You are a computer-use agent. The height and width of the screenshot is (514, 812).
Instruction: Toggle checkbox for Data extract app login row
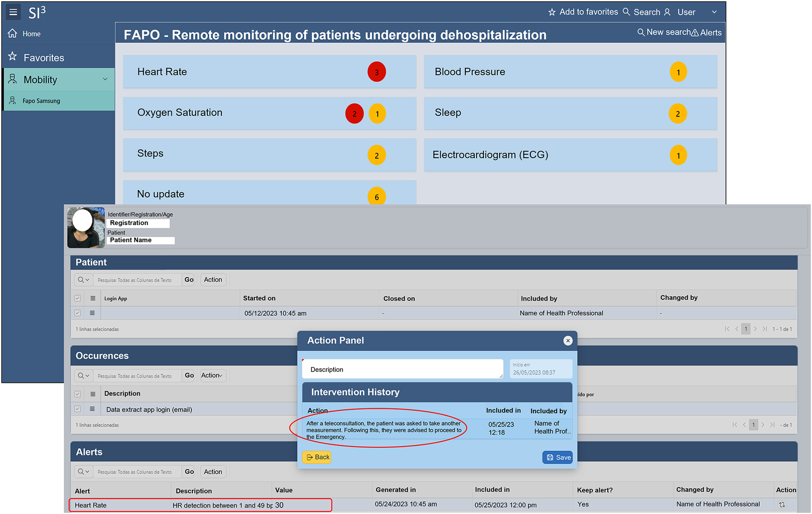[x=77, y=409]
